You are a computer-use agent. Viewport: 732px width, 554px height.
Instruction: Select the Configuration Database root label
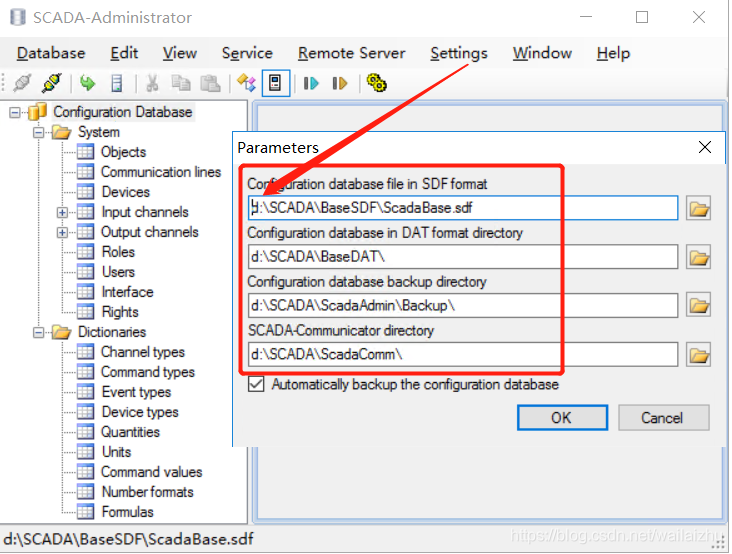123,112
